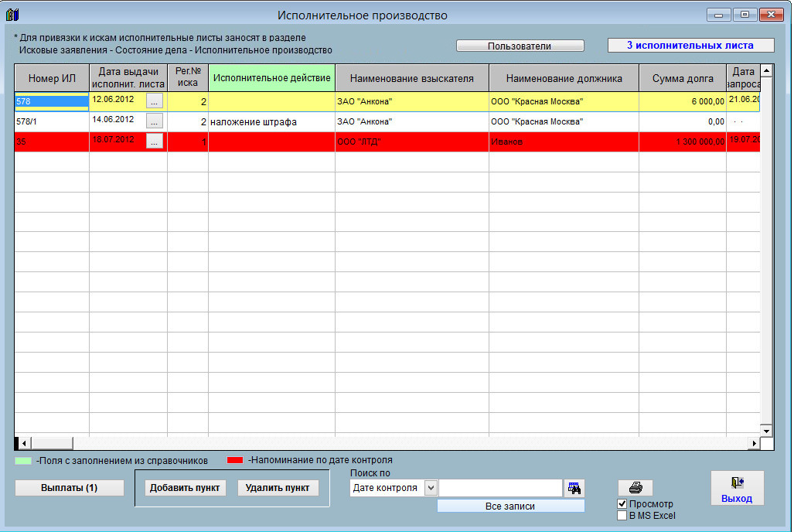The width and height of the screenshot is (794, 532).
Task: Click Наименование взыскателя column header
Action: click(412, 78)
